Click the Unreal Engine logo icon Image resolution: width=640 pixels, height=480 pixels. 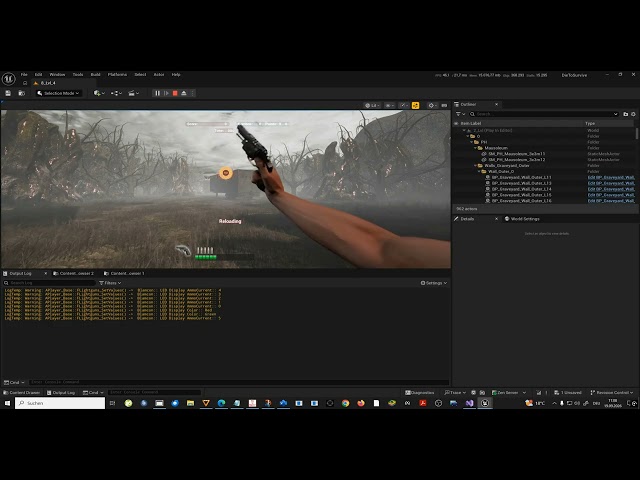(8, 78)
